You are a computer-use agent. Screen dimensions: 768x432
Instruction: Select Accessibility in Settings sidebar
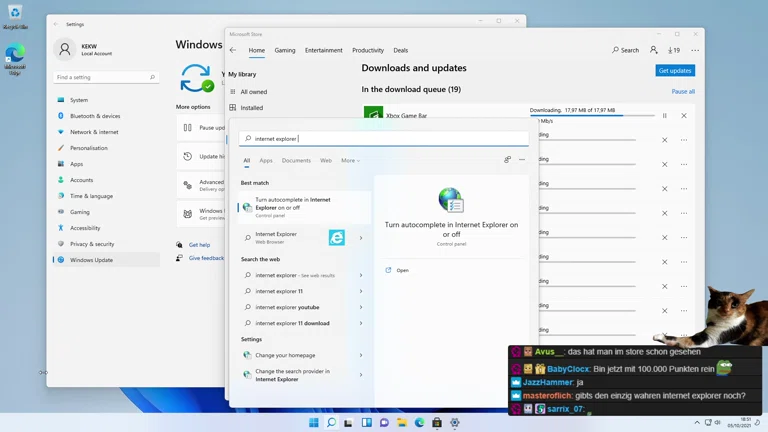pos(106,228)
